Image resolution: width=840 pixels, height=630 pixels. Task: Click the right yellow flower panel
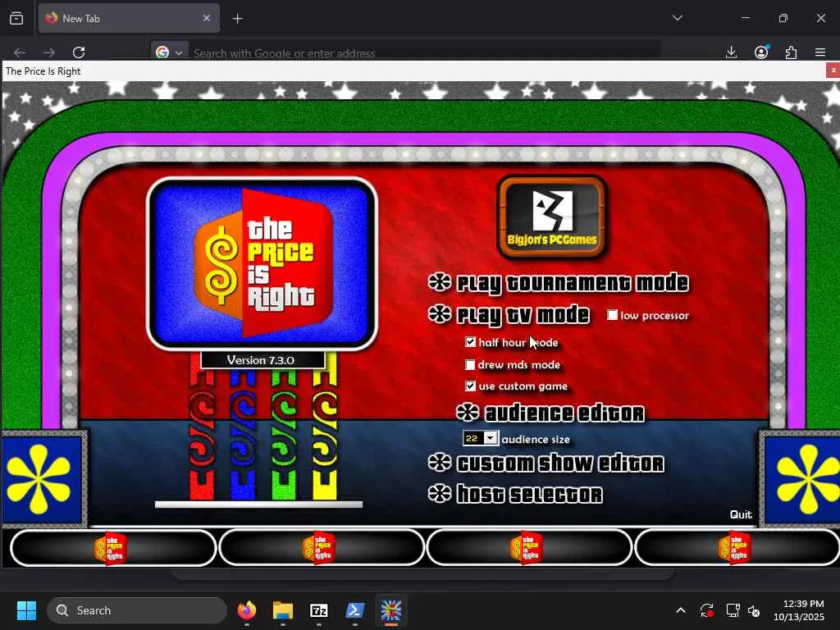pyautogui.click(x=802, y=479)
